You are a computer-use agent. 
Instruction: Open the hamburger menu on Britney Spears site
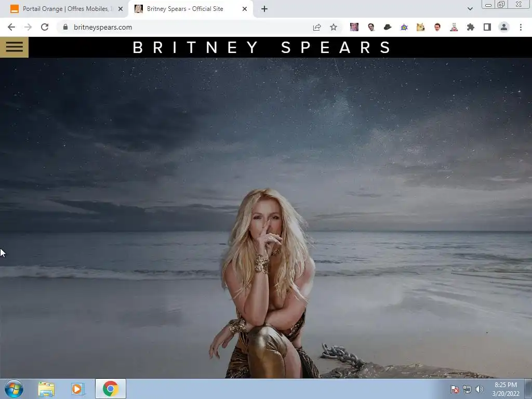[x=14, y=47]
